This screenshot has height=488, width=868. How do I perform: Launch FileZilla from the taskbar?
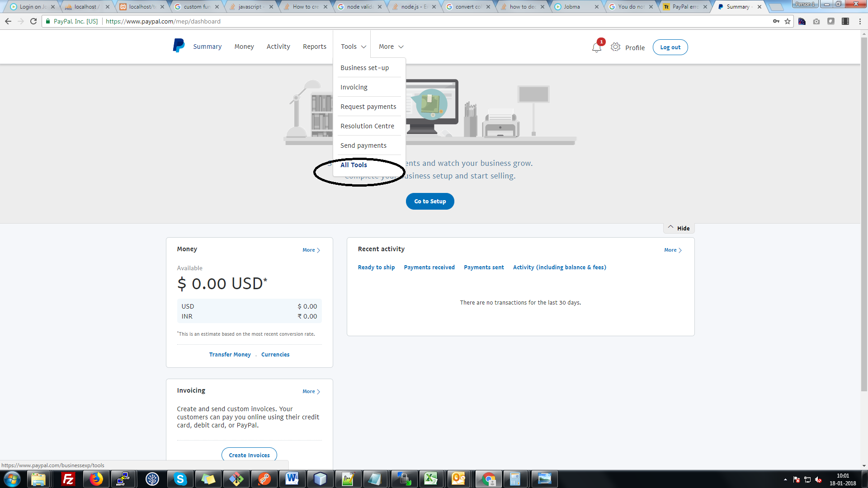click(67, 479)
